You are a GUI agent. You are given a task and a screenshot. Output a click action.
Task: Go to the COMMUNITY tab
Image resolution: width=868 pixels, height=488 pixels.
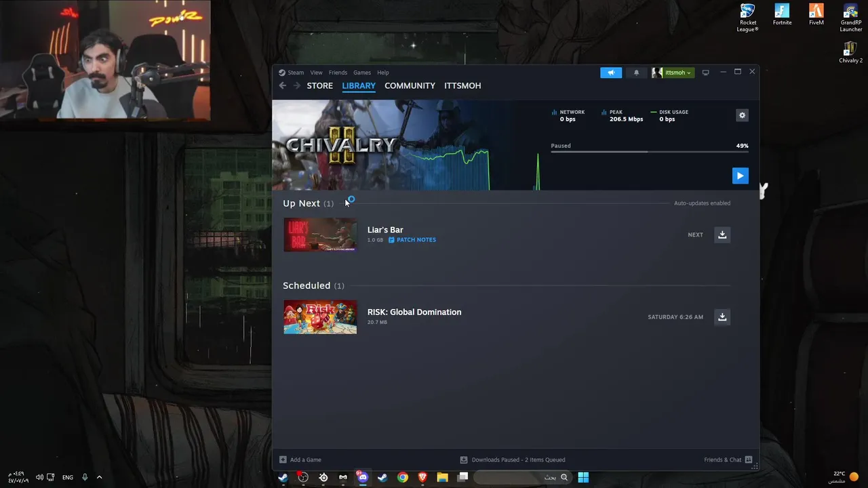click(x=410, y=85)
